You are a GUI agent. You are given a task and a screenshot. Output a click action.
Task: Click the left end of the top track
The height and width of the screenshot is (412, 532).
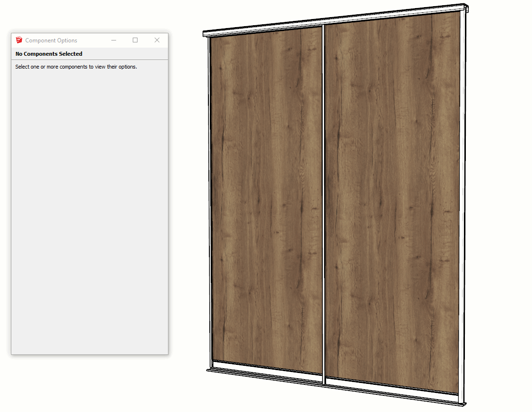pos(206,34)
